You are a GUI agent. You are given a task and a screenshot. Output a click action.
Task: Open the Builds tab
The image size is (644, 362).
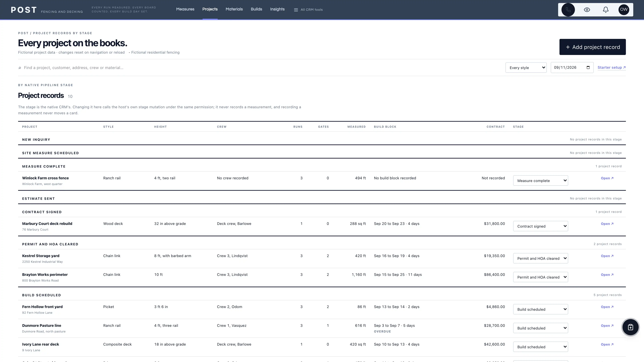click(256, 9)
